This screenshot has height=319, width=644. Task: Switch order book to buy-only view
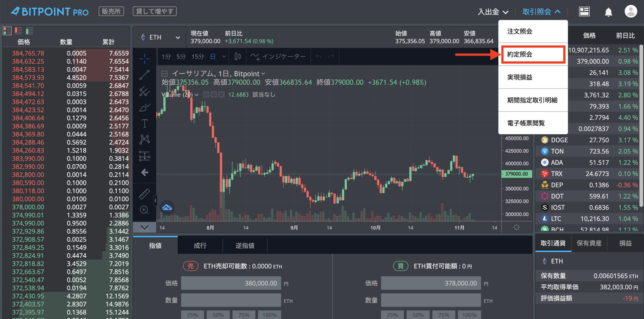[x=29, y=31]
